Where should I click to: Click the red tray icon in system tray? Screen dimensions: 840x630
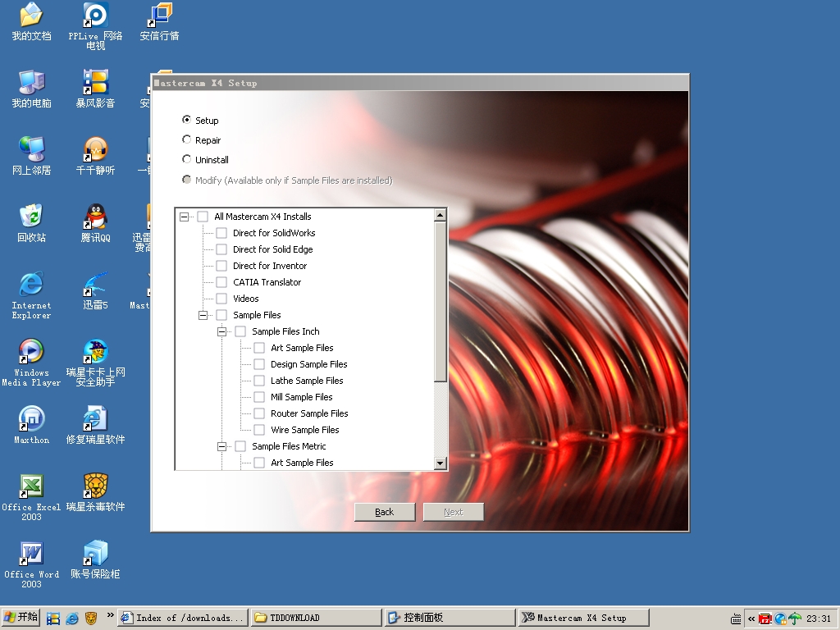click(x=765, y=619)
